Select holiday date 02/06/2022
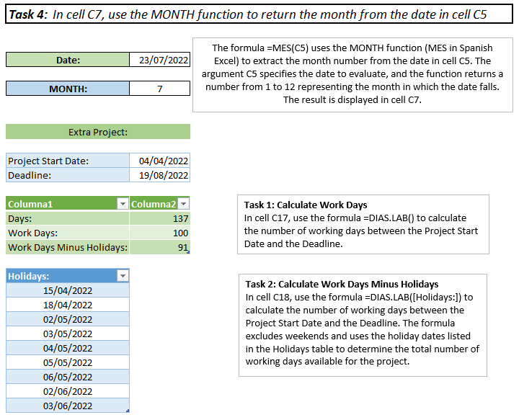Screen dimensions: 519x420 [x=68, y=391]
